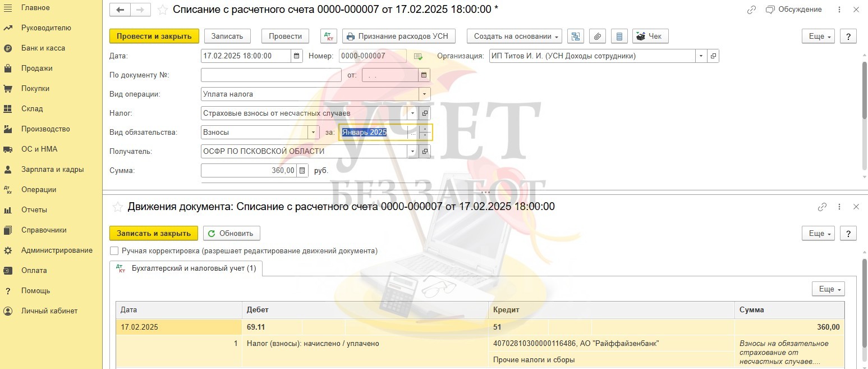Open calculator for Сумма field
The image size is (868, 369).
coord(302,171)
